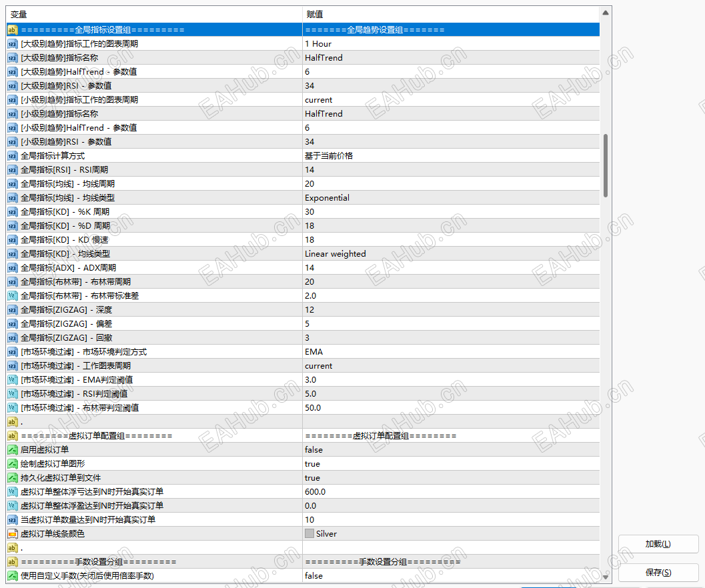Click double-type icon beside RSI判定阈值
Viewport: 705px width, 588px height.
click(x=12, y=394)
